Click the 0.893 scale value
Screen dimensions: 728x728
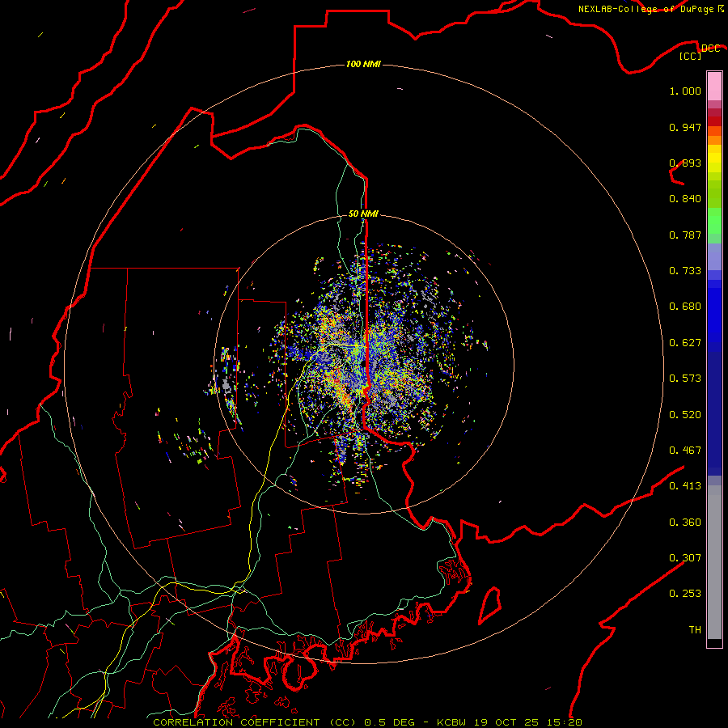[685, 163]
